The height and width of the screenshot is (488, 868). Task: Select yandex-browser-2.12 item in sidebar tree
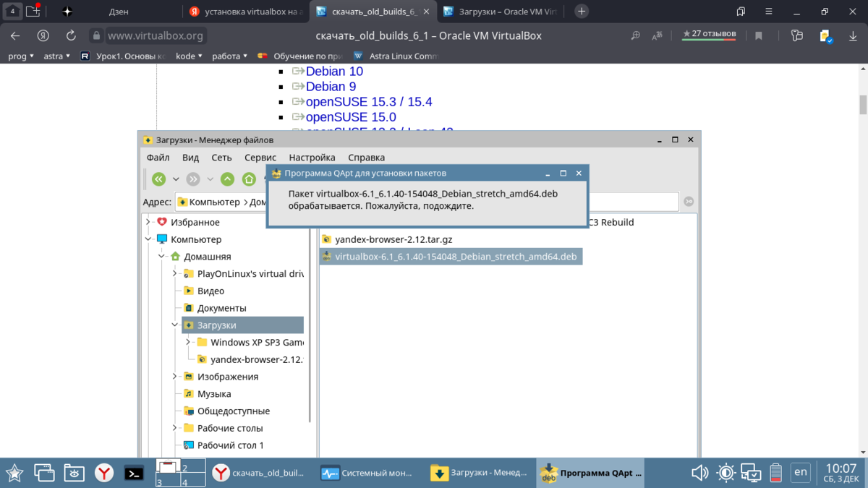click(x=256, y=359)
